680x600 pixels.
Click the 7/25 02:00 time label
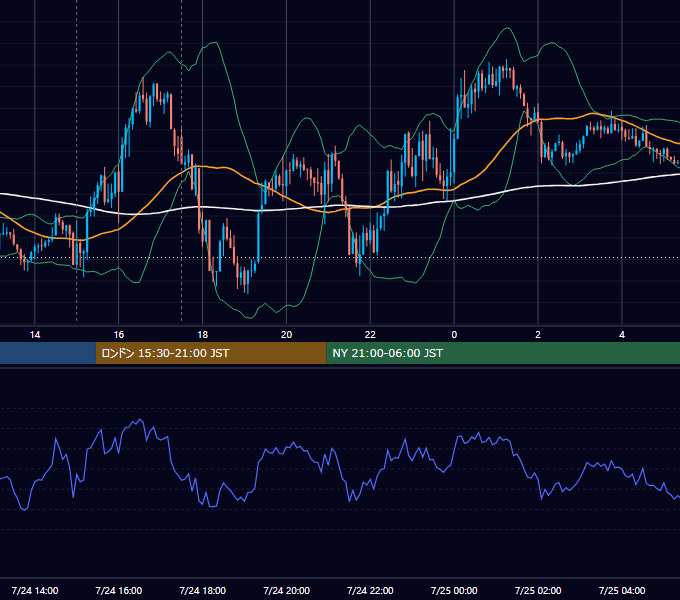pos(538,590)
